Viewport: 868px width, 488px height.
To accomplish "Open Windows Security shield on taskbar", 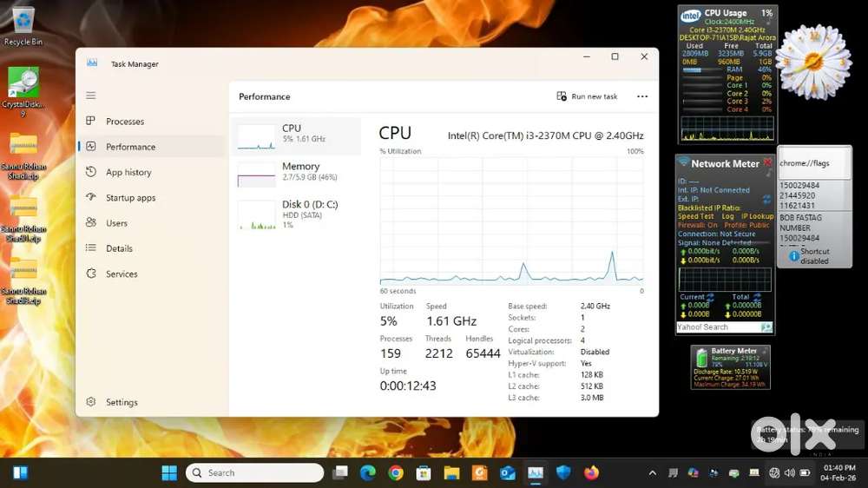I will coord(563,472).
